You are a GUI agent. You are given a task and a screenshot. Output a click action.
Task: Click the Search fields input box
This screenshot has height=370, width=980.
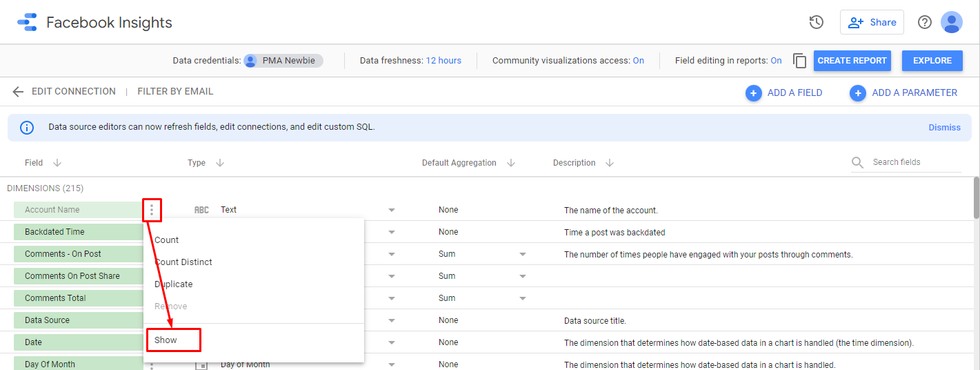914,162
